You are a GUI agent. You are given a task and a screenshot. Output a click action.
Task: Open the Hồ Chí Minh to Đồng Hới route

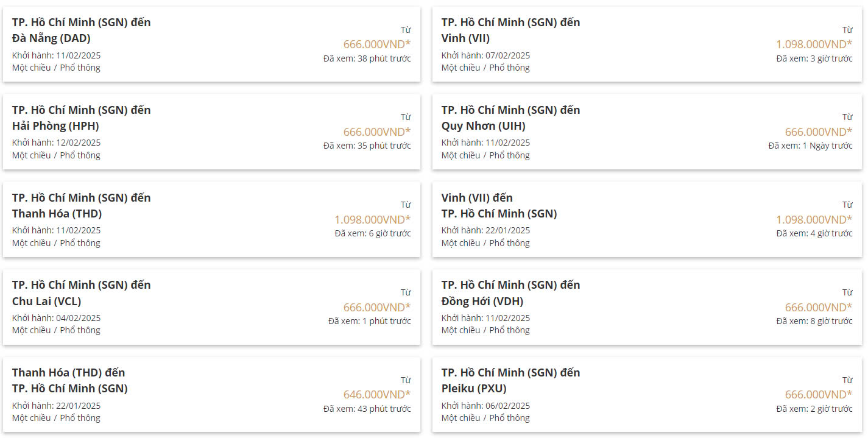(647, 307)
